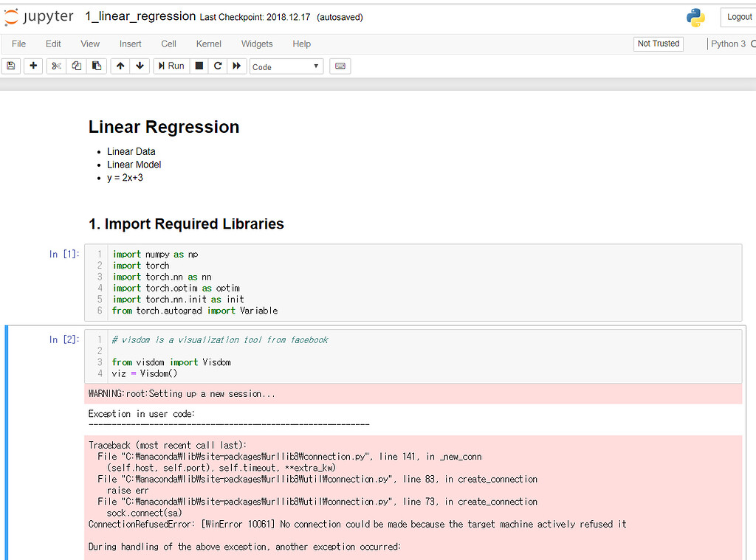Copy the selected cell icon
Screen dimensions: 756x560
click(76, 66)
